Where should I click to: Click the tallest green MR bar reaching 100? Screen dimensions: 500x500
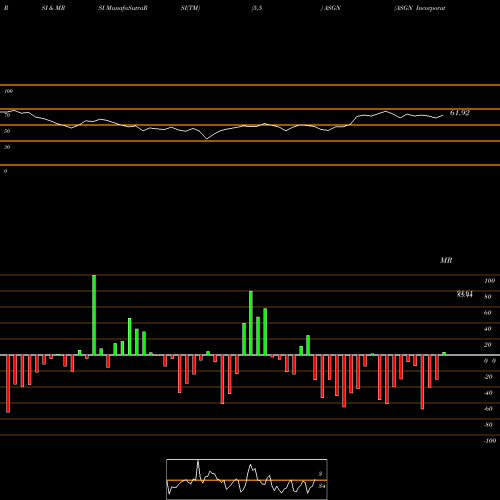pos(94,315)
